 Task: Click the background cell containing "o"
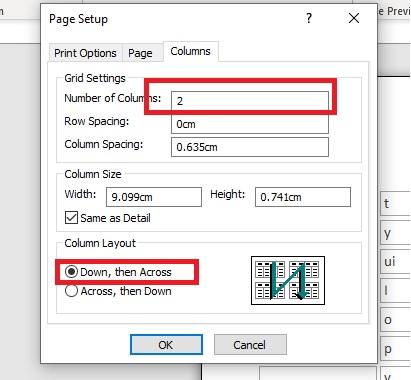[x=395, y=320]
